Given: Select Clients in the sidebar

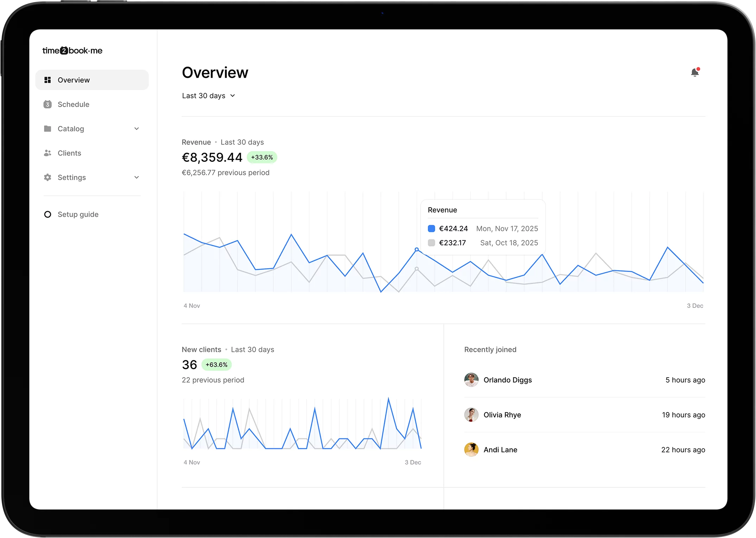Looking at the screenshot, I should [x=69, y=153].
